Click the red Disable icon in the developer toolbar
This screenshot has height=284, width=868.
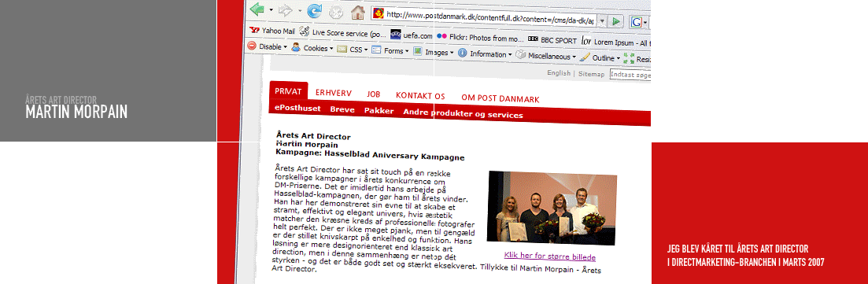252,46
